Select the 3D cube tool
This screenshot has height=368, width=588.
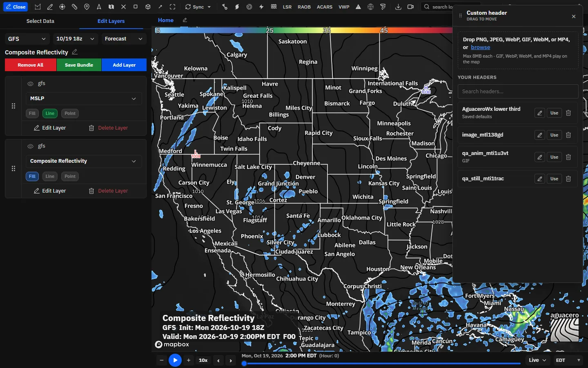tap(148, 7)
